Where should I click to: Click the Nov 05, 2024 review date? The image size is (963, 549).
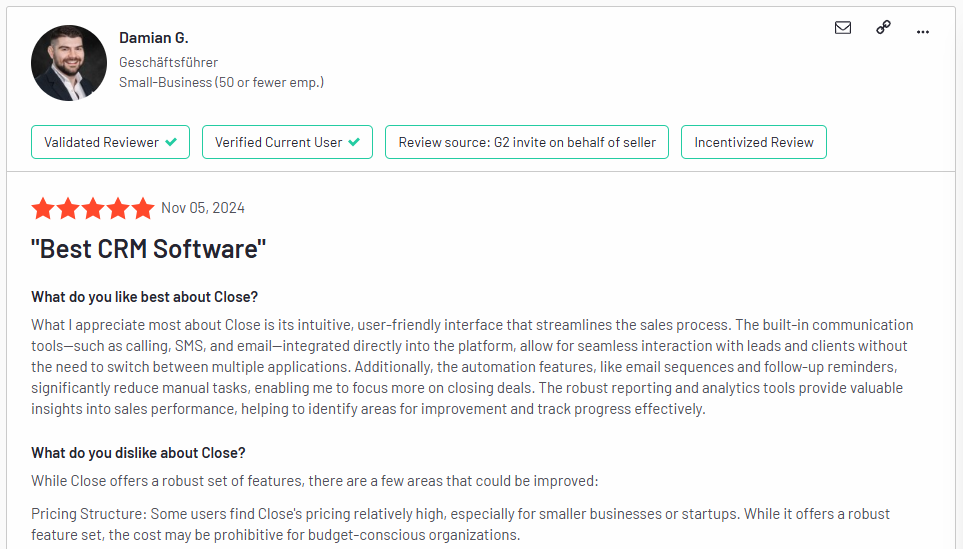203,208
